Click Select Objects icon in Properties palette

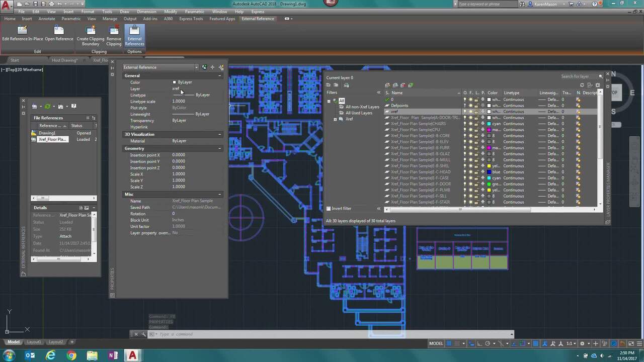click(x=212, y=67)
